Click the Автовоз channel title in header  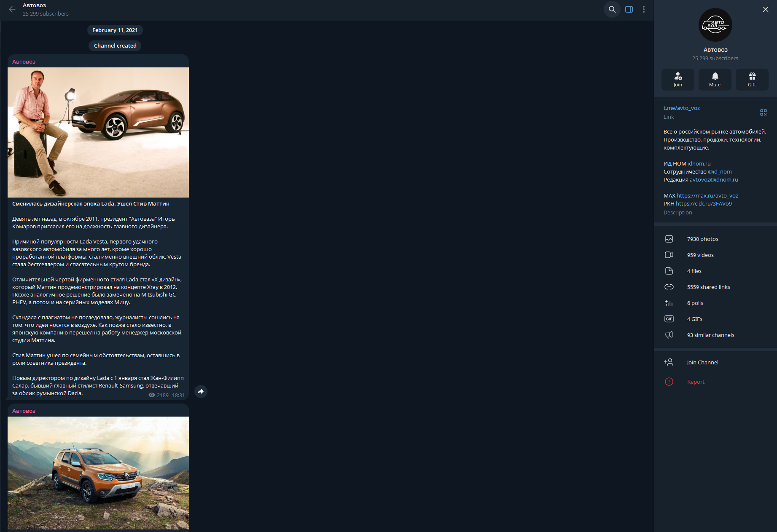[34, 5]
